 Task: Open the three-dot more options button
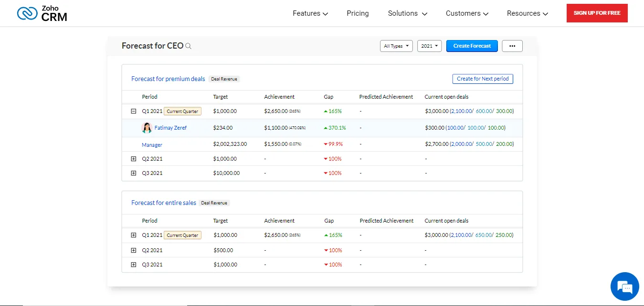pos(512,46)
